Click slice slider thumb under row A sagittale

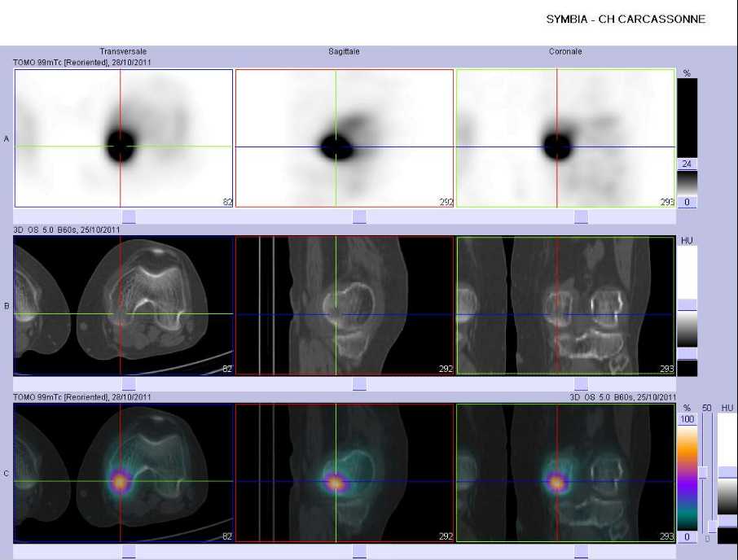click(x=359, y=217)
